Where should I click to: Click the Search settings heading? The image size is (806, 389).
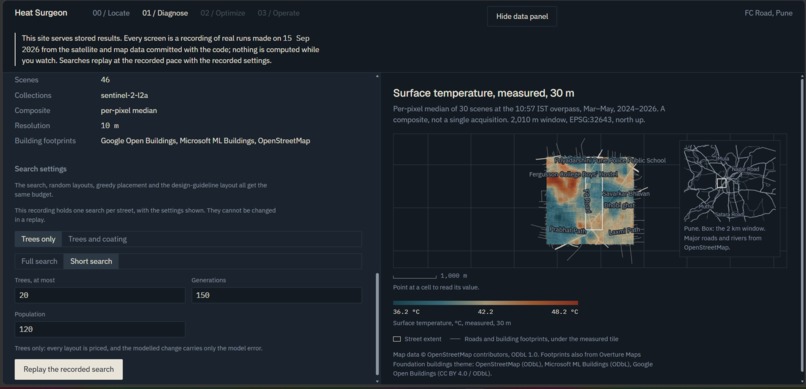point(41,169)
